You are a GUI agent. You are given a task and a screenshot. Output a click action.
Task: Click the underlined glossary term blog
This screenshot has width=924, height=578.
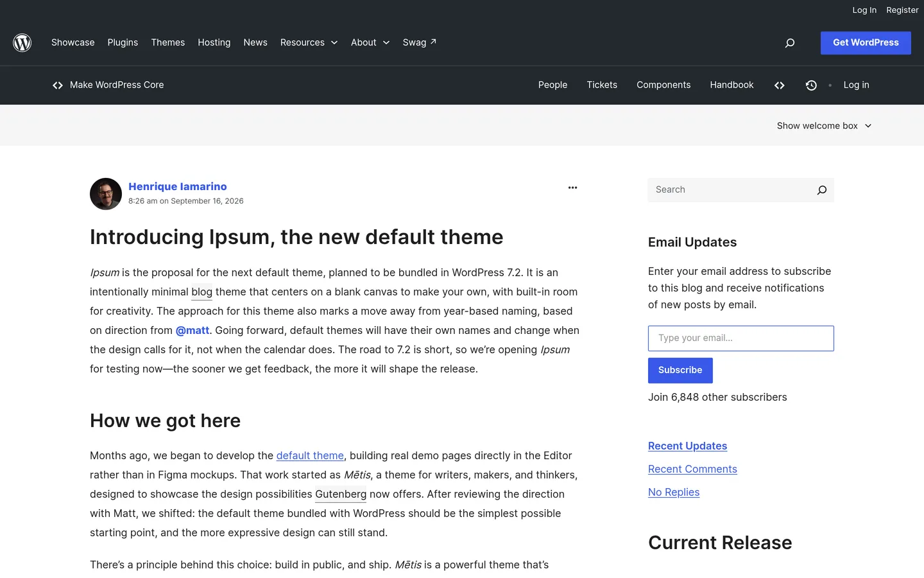pos(201,292)
